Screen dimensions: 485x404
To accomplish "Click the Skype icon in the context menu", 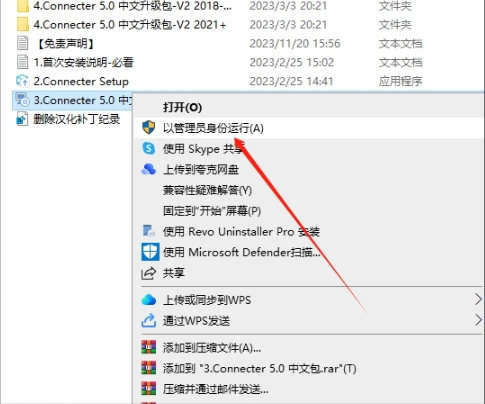I will [148, 148].
